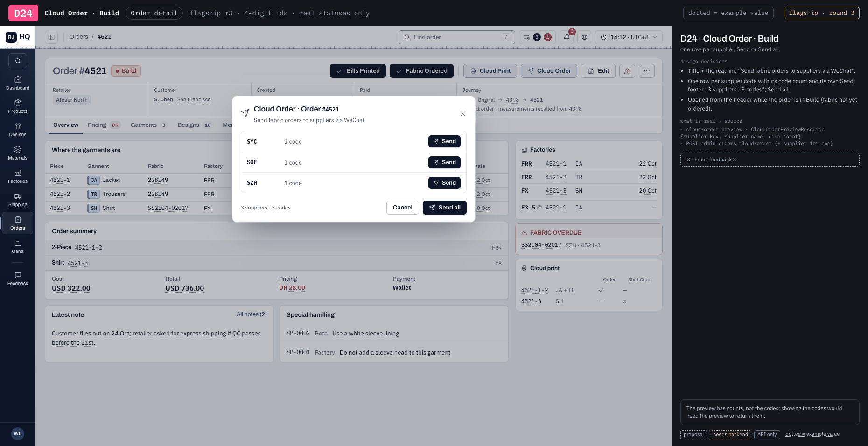Open the 14:32 UTC+8 timezone dropdown
This screenshot has width=868, height=446.
(629, 37)
